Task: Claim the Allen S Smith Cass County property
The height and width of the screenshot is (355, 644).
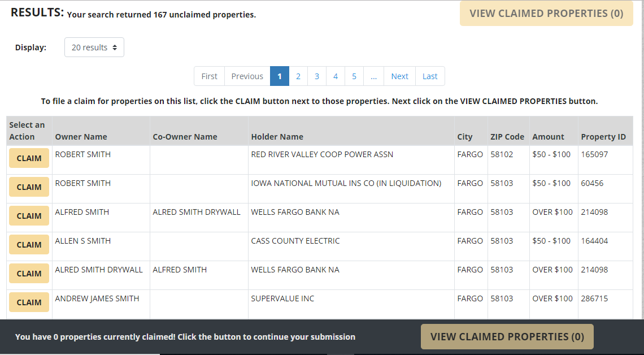Action: pyautogui.click(x=29, y=244)
